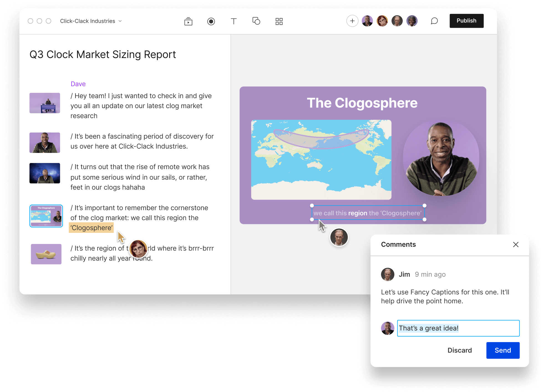
Task: Close the Comments panel
Action: tap(516, 245)
